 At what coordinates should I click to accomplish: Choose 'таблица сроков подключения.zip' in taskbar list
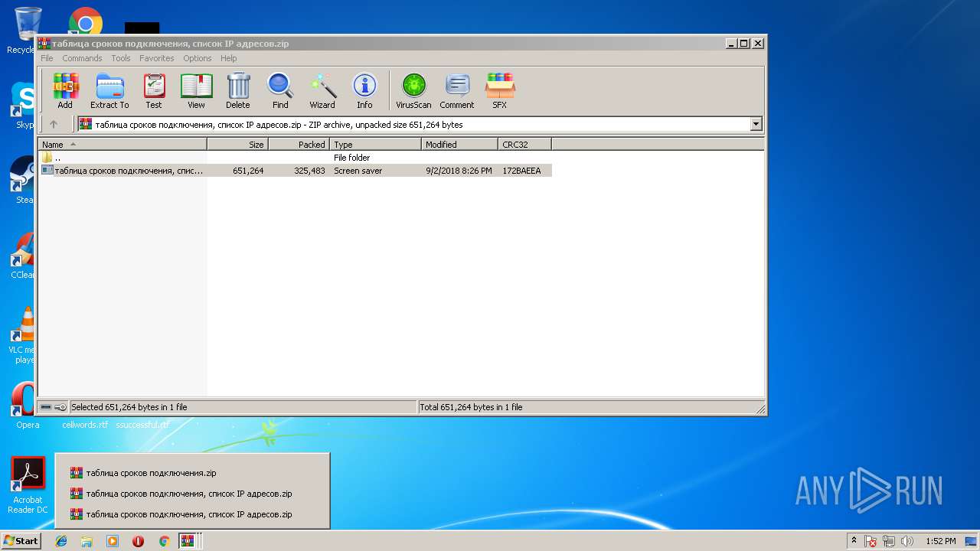[x=192, y=473]
